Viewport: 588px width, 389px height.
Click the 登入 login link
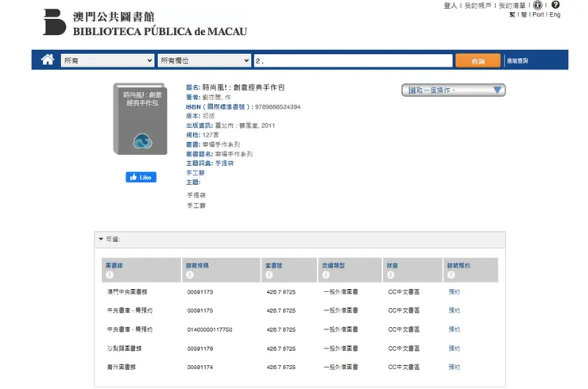[x=450, y=6]
